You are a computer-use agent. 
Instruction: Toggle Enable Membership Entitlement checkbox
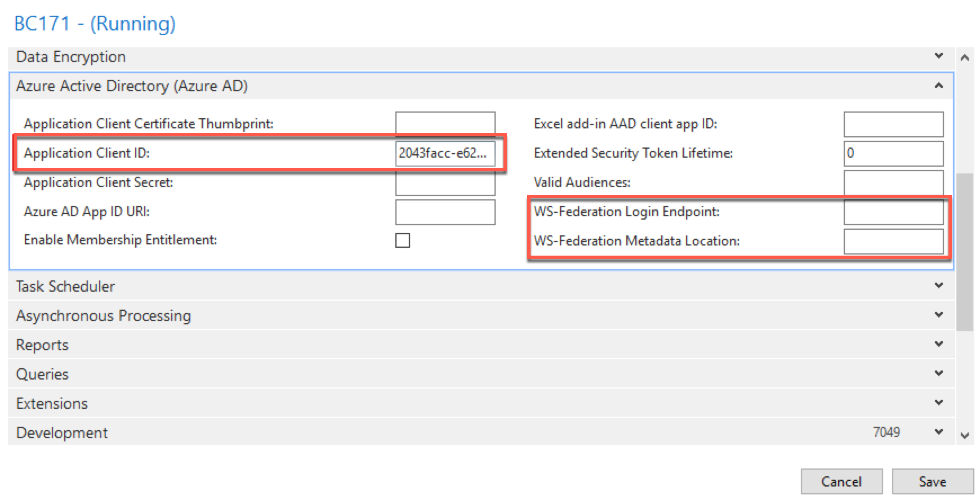click(403, 240)
